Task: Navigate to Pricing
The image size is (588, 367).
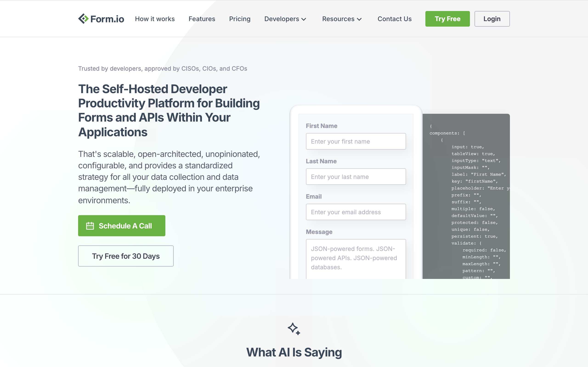Action: (x=240, y=19)
